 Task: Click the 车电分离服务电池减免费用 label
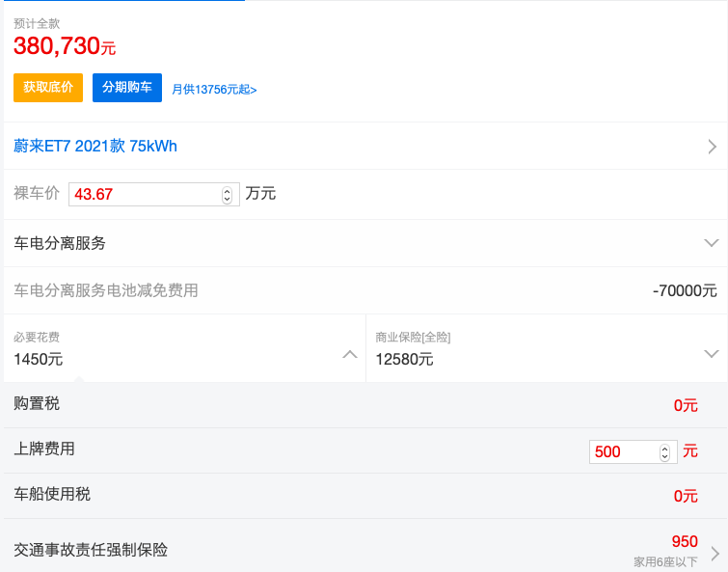(x=106, y=290)
